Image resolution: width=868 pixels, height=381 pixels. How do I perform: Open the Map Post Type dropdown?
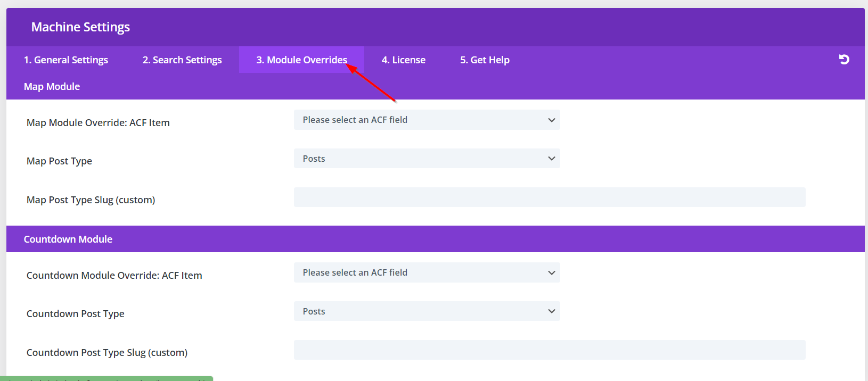(427, 159)
